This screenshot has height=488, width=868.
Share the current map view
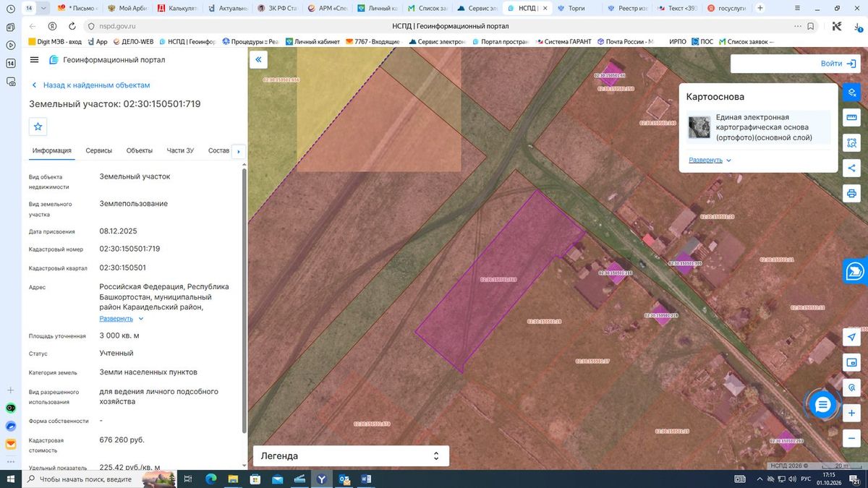[x=851, y=168]
